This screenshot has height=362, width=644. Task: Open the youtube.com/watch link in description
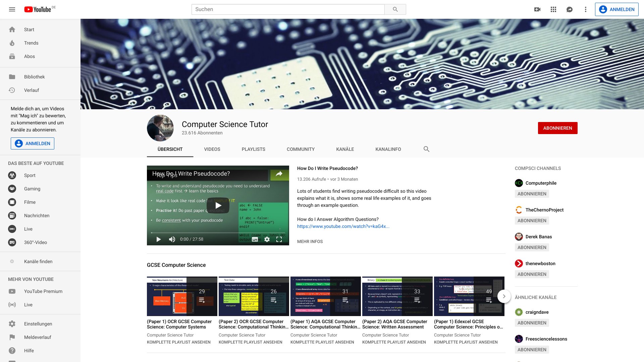click(x=343, y=226)
